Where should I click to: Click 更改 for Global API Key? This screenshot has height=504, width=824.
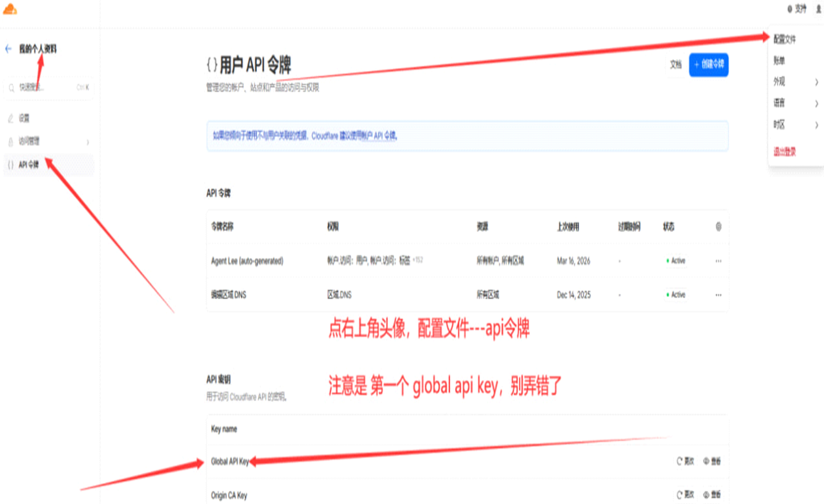tap(685, 461)
